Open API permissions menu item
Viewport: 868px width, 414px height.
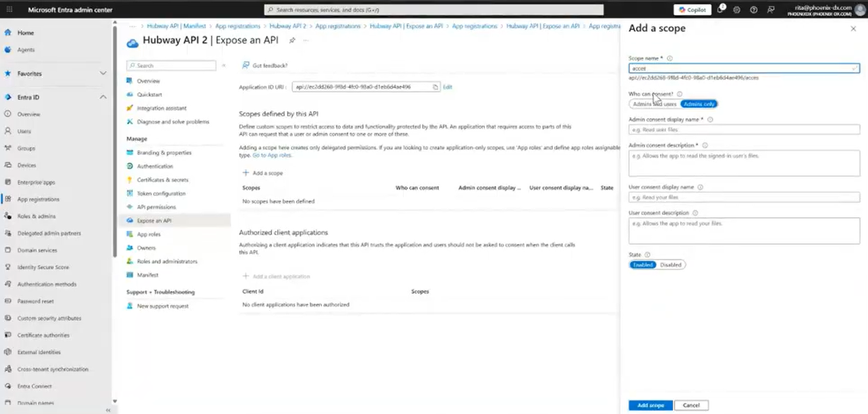[156, 207]
